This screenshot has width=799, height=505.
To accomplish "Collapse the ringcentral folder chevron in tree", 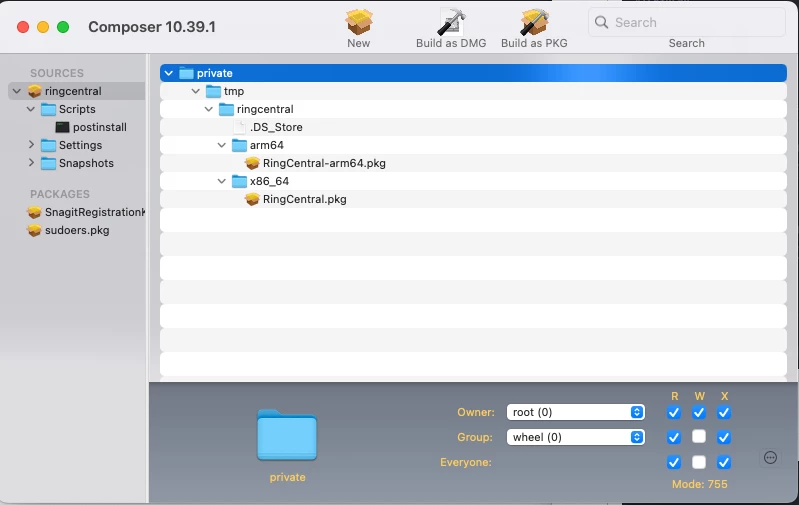I will [208, 109].
